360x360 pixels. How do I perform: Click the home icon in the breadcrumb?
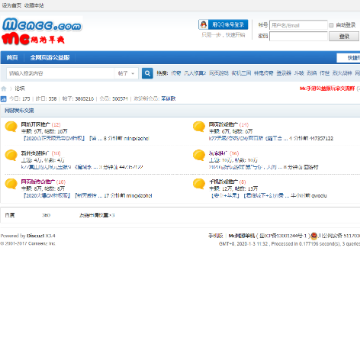[4, 89]
